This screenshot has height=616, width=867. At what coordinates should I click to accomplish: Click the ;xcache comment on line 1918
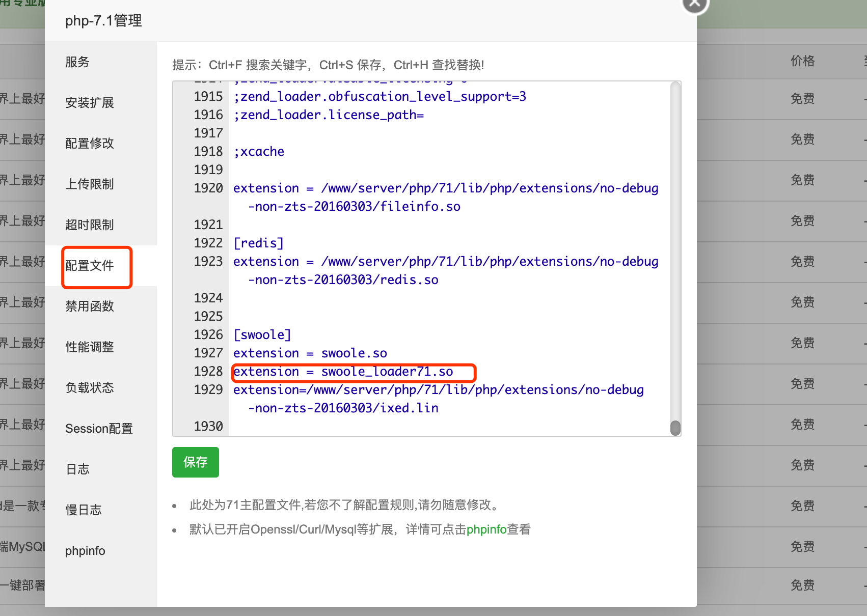coord(259,152)
